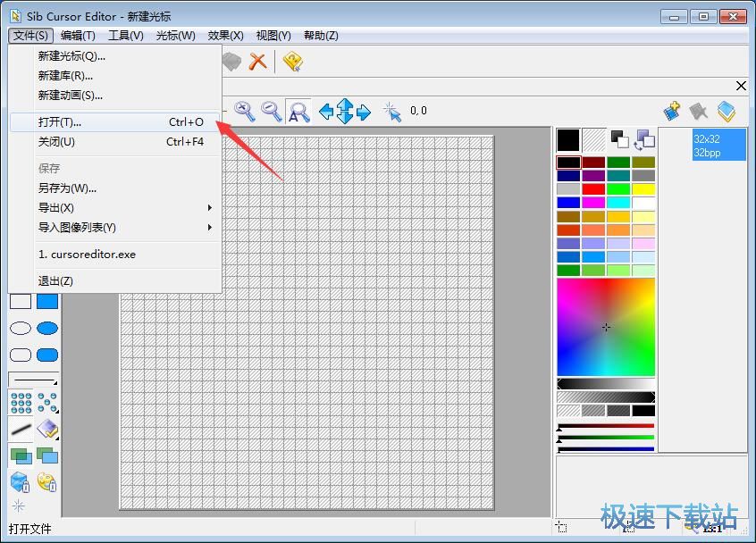
Task: Select the 32x32 32bpp image format item
Action: 718,146
